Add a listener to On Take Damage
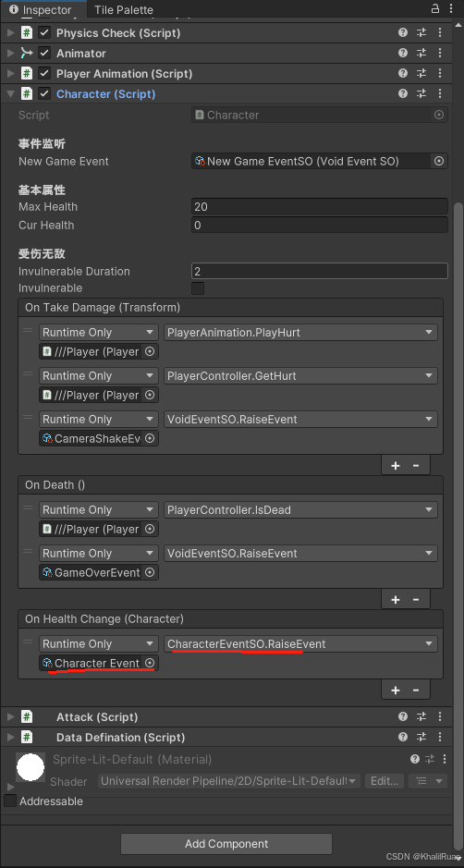 coord(396,466)
